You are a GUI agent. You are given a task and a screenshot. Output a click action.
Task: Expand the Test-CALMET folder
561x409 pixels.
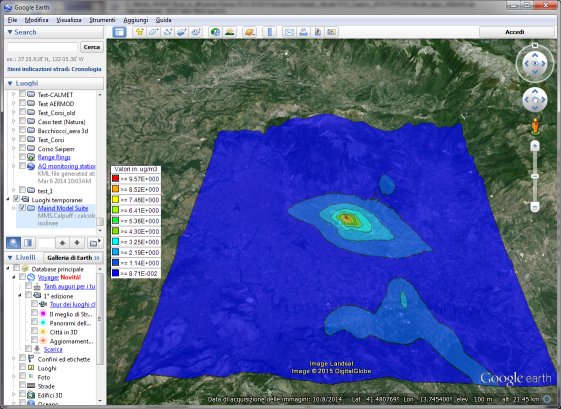pyautogui.click(x=14, y=94)
